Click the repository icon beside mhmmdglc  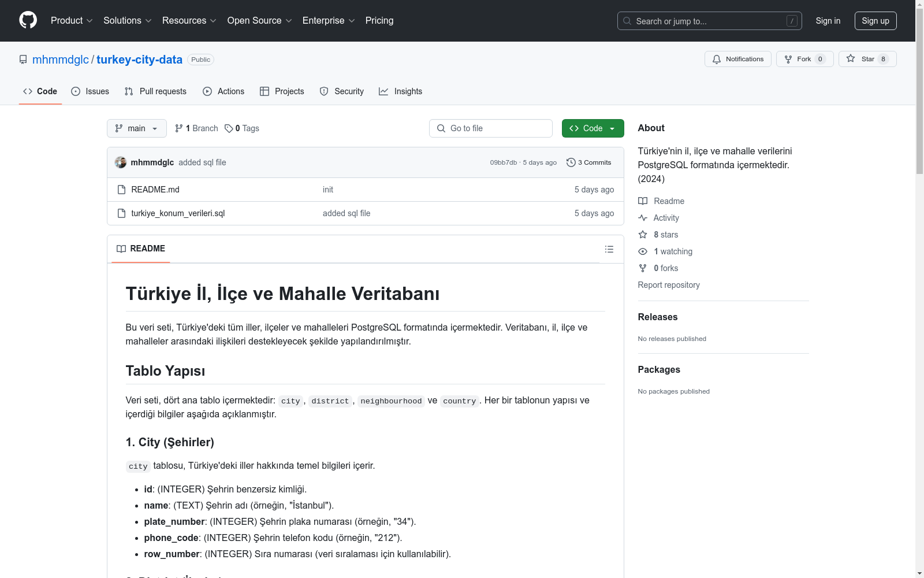23,60
